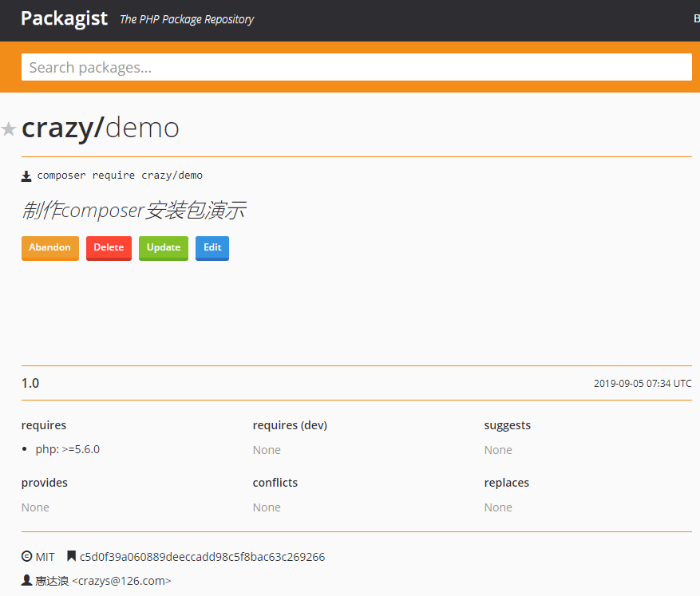The image size is (700, 596).
Task: Click None under requires (dev)
Action: 267,450
